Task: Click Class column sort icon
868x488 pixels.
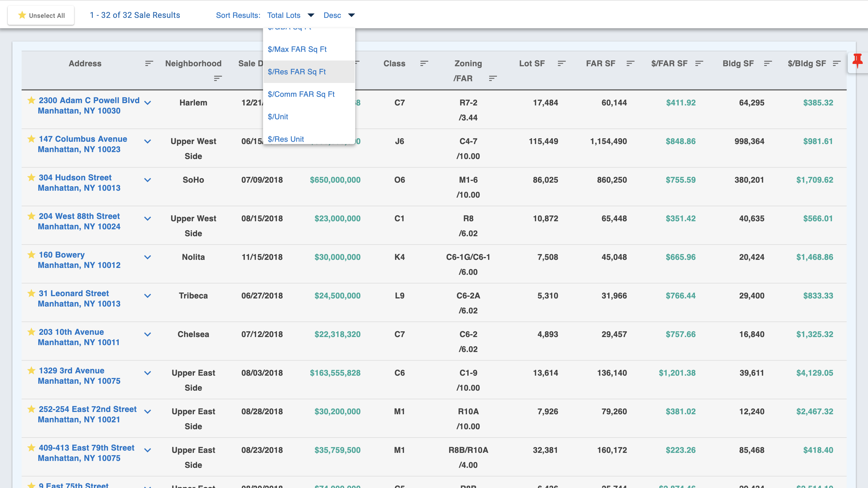Action: [424, 63]
